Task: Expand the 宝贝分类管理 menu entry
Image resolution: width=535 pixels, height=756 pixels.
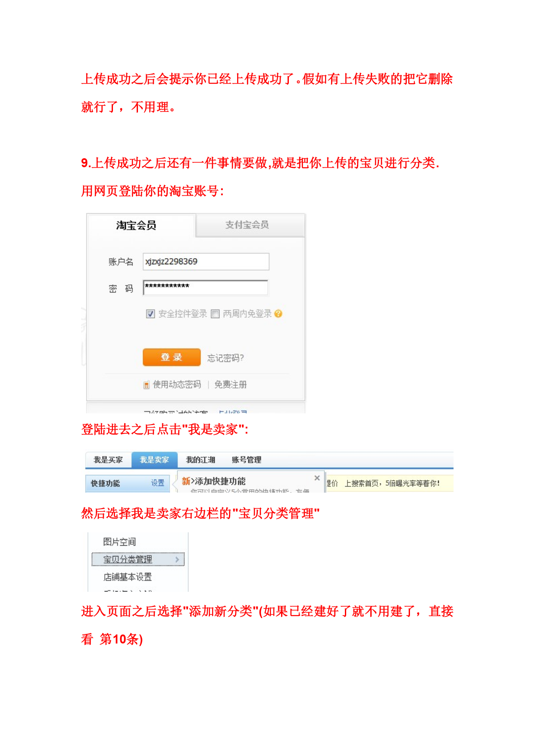Action: 138,559
